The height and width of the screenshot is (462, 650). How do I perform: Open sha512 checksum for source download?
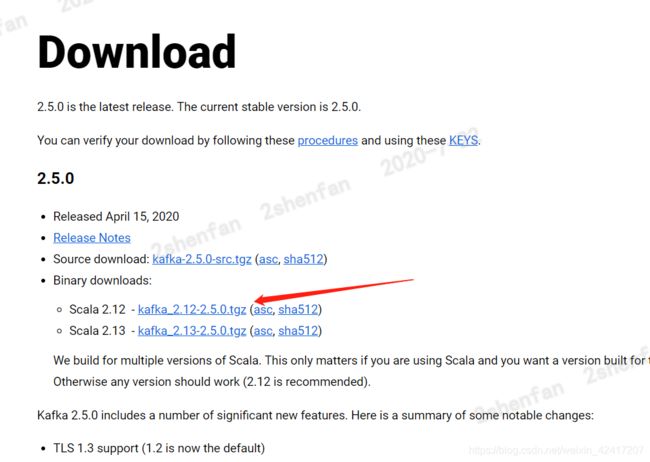[x=303, y=259]
